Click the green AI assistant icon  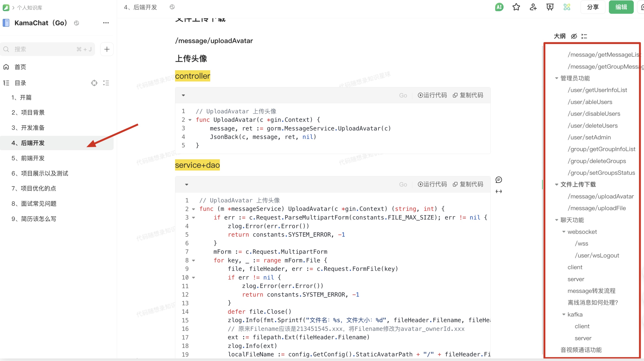tap(499, 7)
